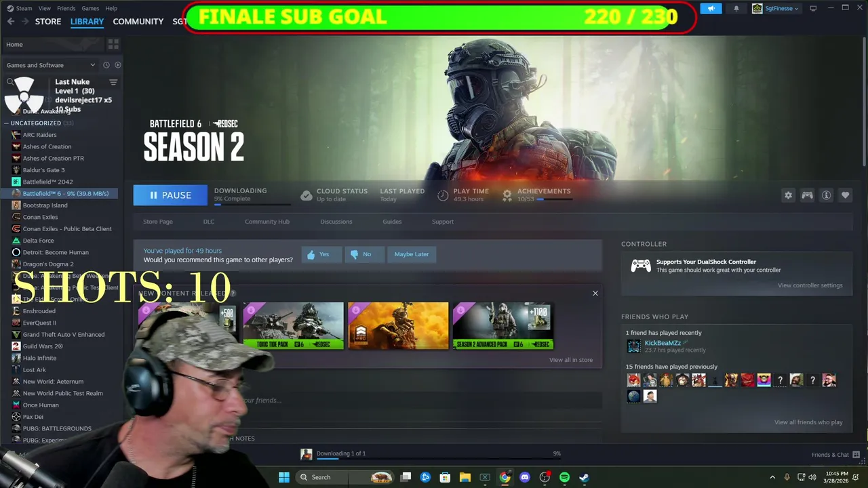The image size is (868, 488).
Task: Show game info icon
Action: (826, 195)
